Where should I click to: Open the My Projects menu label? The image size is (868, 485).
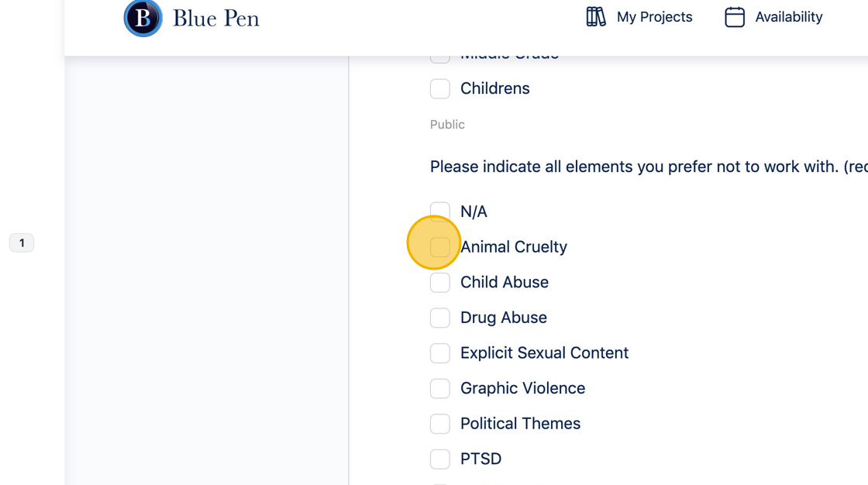[x=654, y=17]
